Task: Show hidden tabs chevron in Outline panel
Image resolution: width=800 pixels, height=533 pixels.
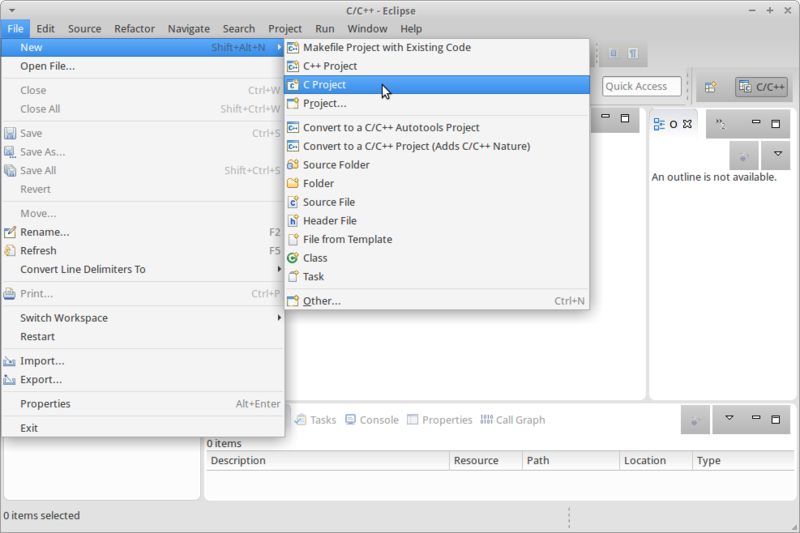Action: (720, 124)
